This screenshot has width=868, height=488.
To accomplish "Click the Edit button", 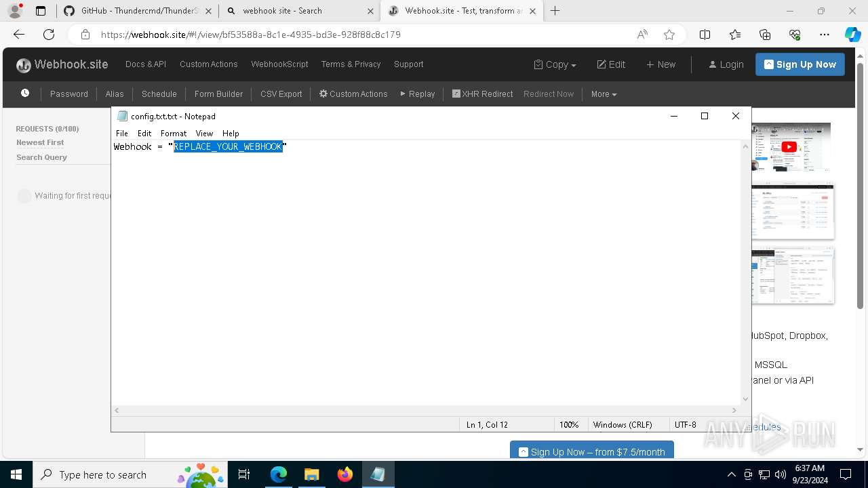I will click(x=611, y=64).
